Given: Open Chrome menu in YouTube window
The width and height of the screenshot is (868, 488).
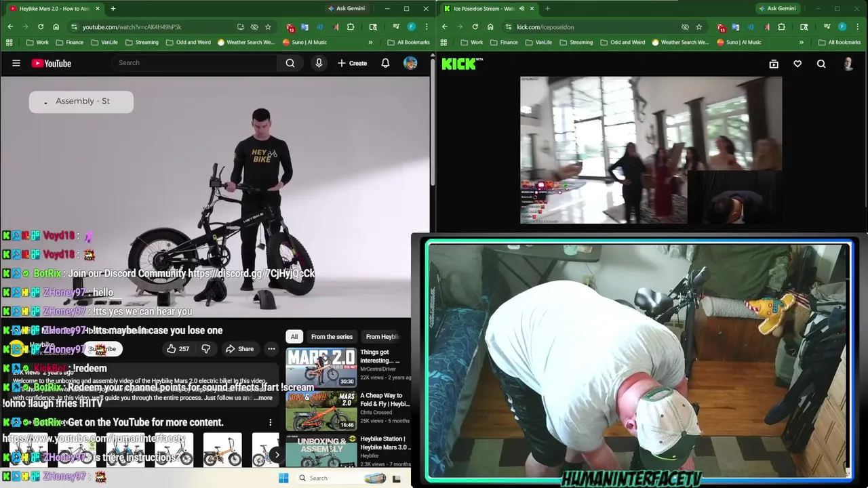Looking at the screenshot, I should coord(426,27).
